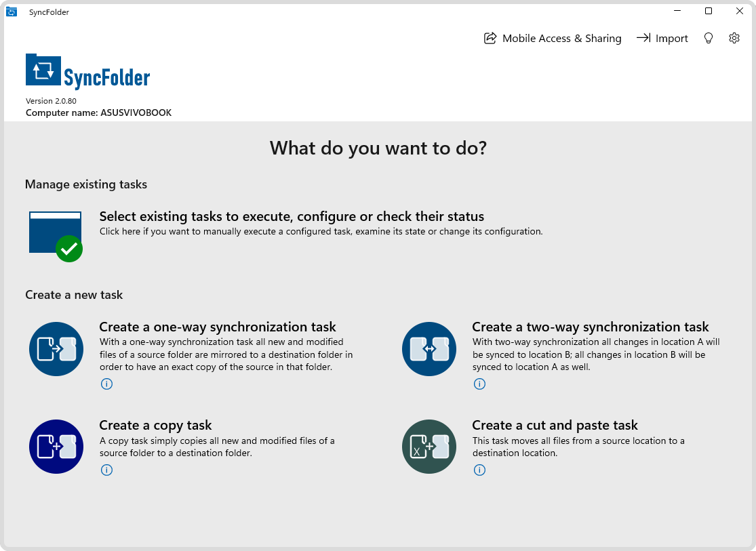Click the 'Click here if you want to manually execute' description
The image size is (756, 551).
pyautogui.click(x=321, y=231)
